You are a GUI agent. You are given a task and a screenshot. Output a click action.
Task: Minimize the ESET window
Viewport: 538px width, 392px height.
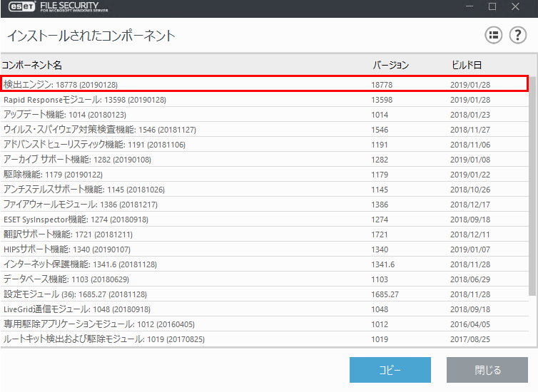(468, 6)
